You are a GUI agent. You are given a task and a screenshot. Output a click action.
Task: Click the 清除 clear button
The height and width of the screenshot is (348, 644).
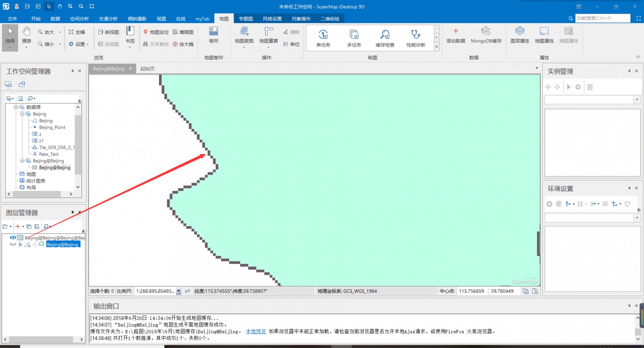click(291, 32)
